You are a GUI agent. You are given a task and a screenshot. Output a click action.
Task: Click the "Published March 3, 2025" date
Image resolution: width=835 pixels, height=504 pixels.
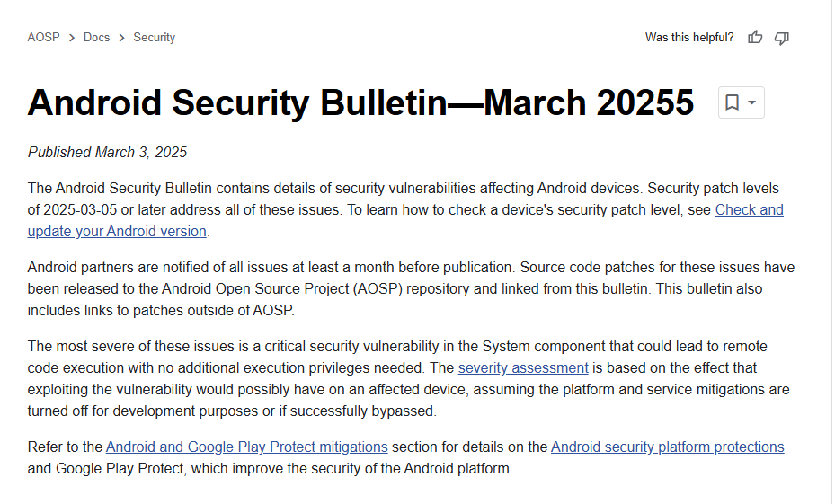(107, 152)
